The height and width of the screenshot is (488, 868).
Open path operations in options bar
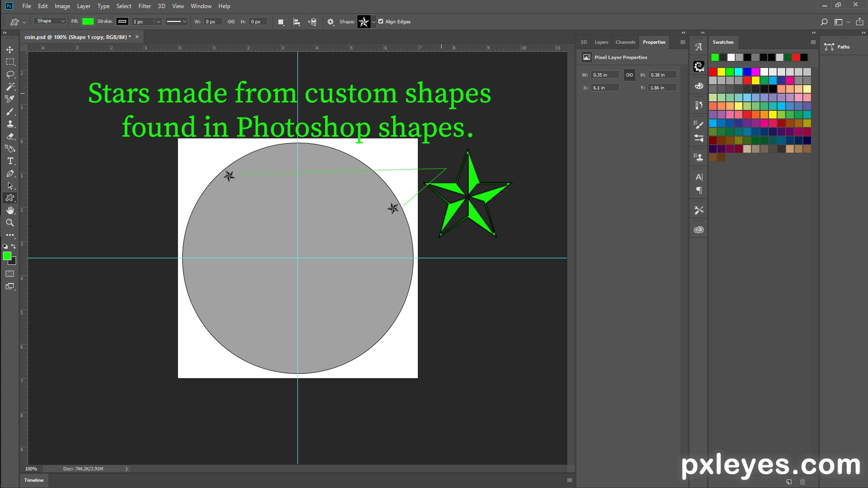[x=281, y=22]
